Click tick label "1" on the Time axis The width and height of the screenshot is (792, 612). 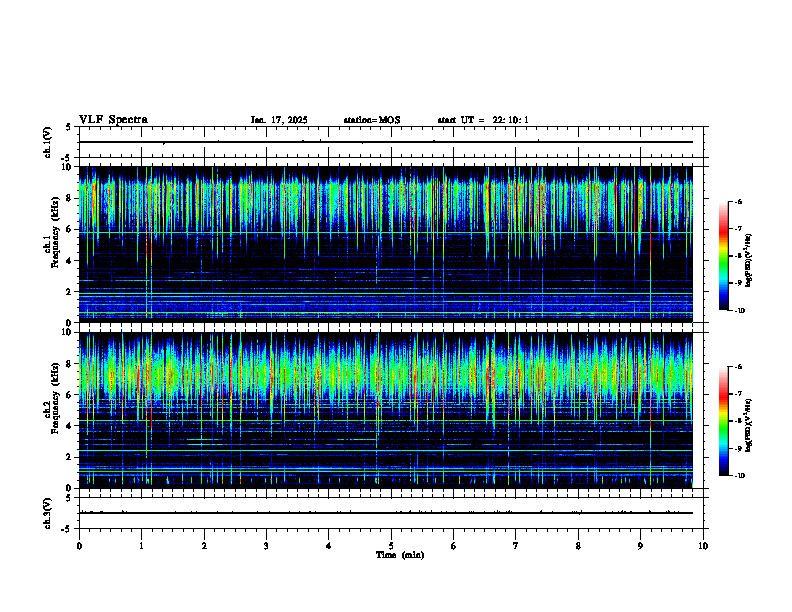141,546
